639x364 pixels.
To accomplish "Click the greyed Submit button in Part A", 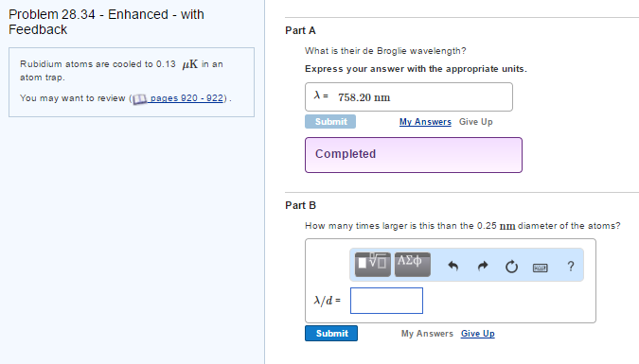I will [330, 121].
